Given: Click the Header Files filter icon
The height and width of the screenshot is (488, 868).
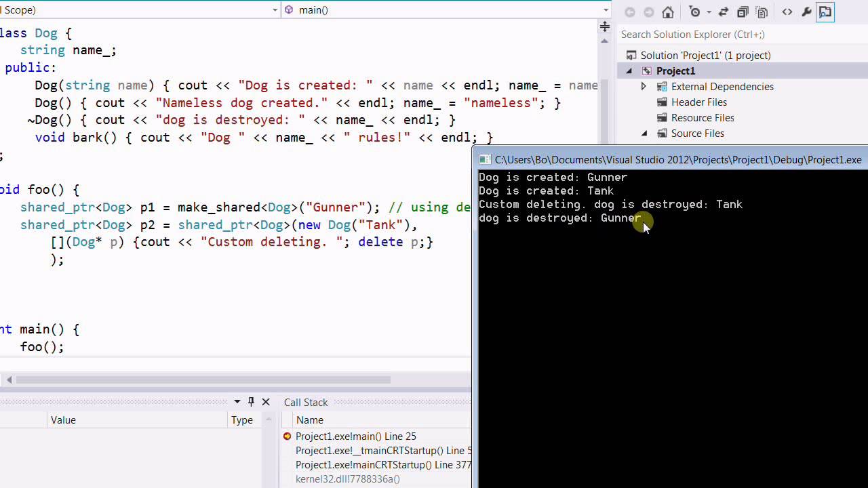Looking at the screenshot, I should pos(662,102).
